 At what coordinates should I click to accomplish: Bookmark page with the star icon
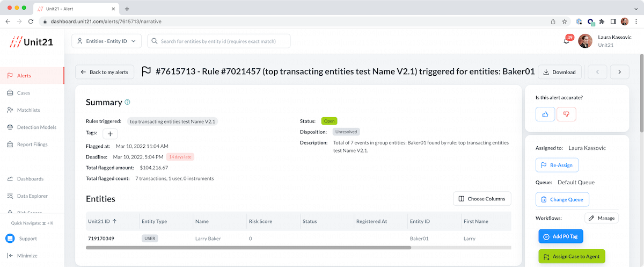[x=565, y=21]
